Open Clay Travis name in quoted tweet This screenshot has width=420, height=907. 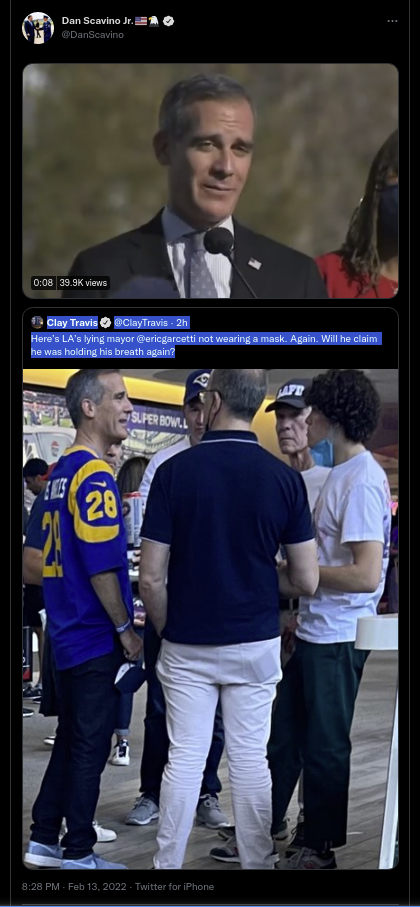(x=72, y=322)
